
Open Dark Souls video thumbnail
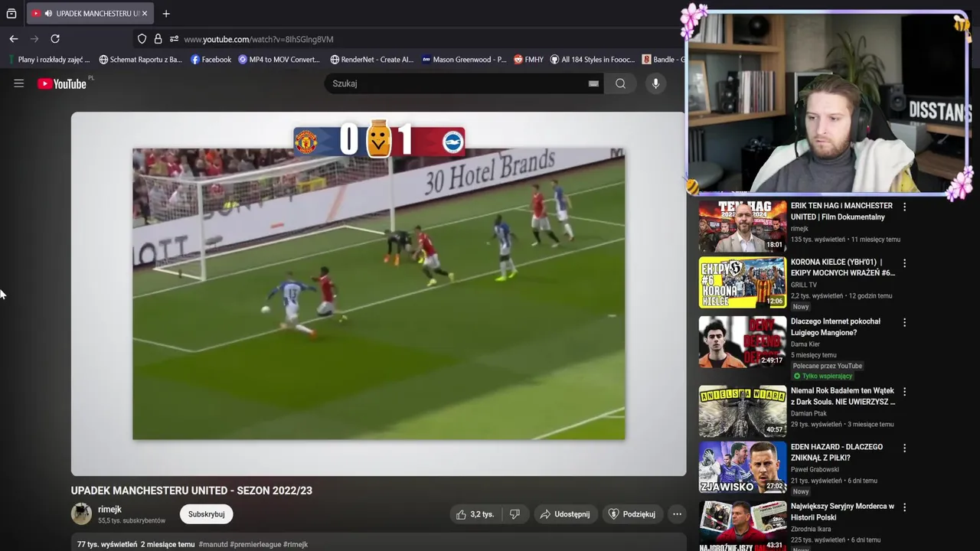point(743,411)
